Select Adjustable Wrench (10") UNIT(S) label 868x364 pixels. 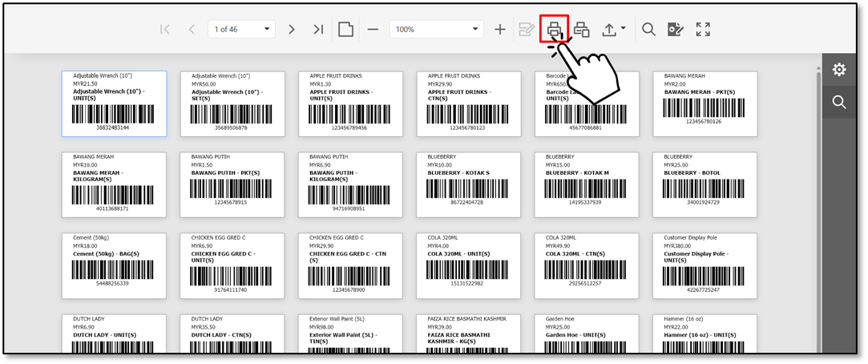point(114,103)
